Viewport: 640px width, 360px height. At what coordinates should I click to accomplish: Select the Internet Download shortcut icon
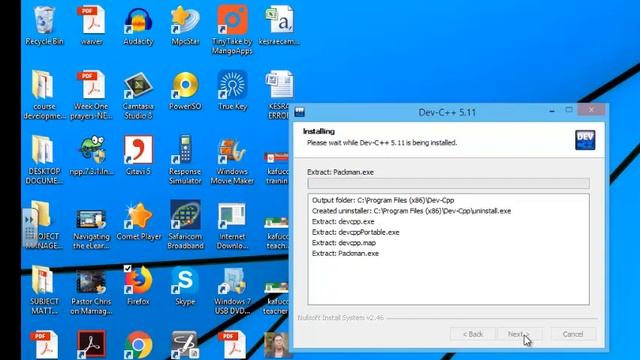click(x=232, y=225)
